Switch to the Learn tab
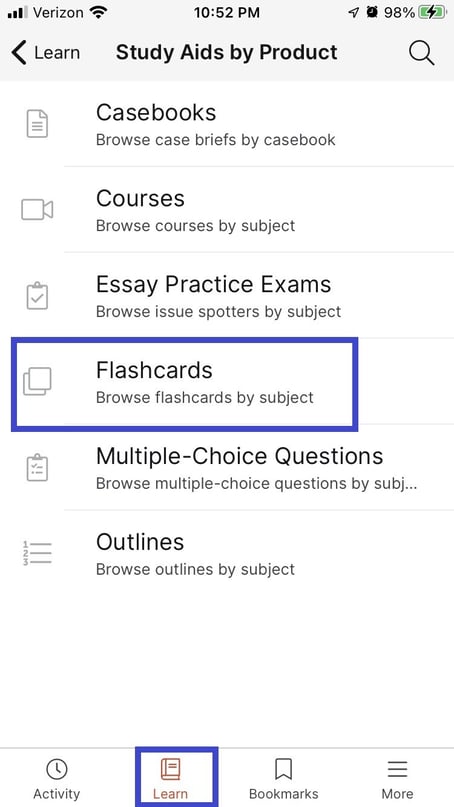The image size is (454, 807). pos(170,779)
